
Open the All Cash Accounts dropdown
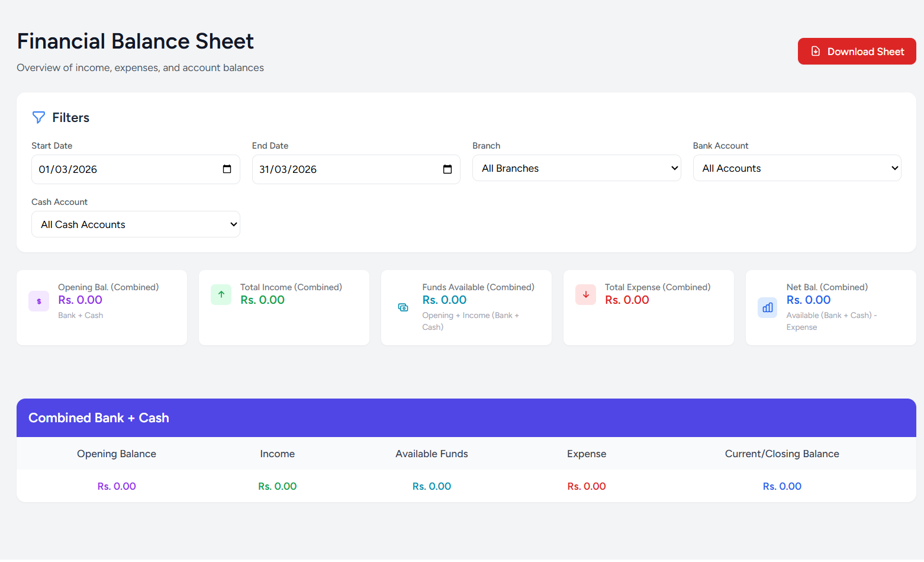pyautogui.click(x=135, y=224)
